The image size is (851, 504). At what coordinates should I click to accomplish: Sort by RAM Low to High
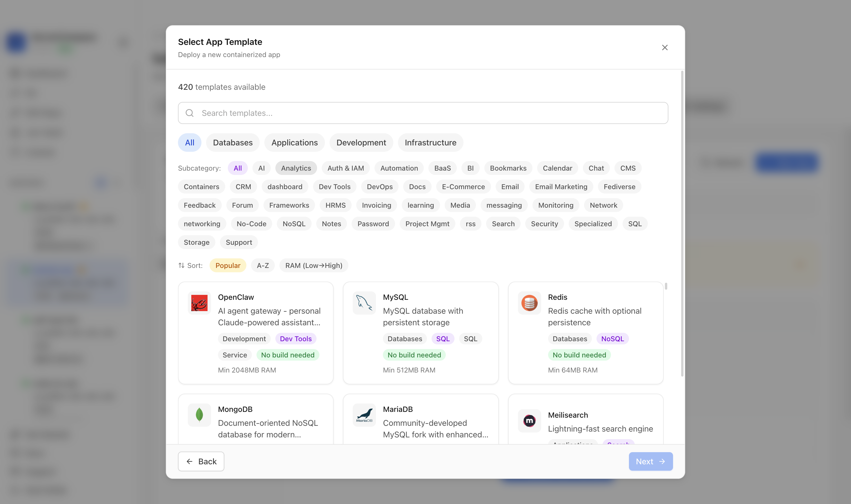pos(314,265)
